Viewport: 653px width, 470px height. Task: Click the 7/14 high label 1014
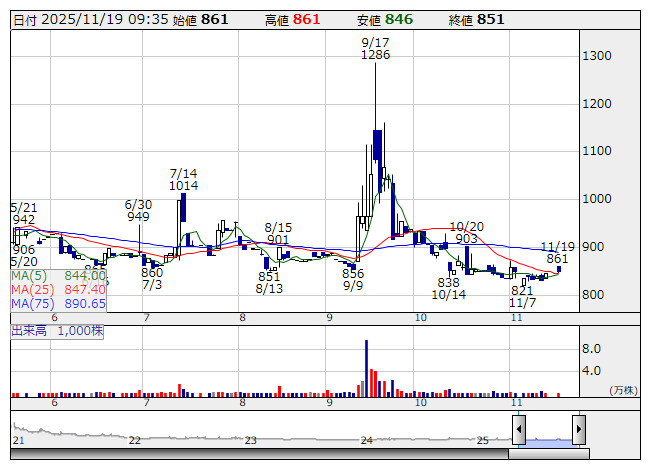tap(183, 185)
